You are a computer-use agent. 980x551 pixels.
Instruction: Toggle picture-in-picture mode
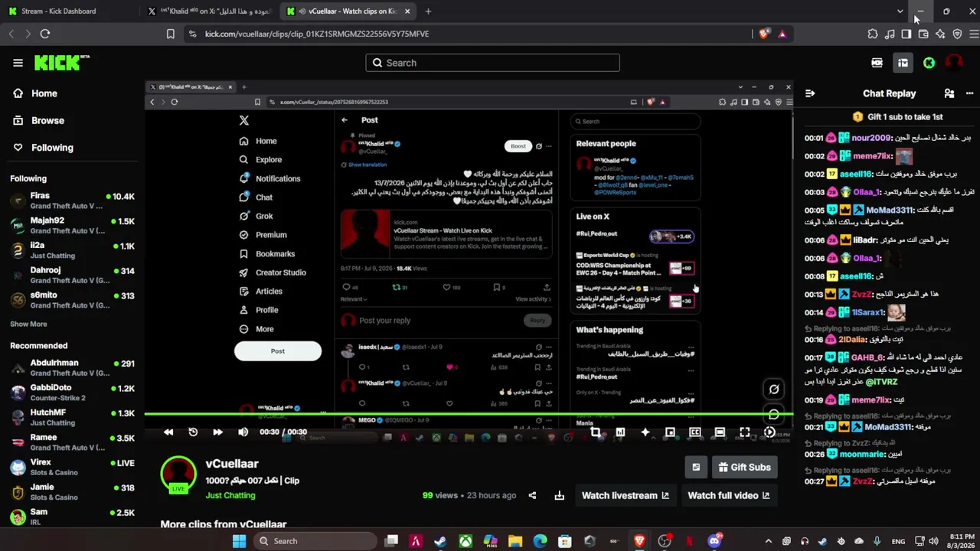tap(670, 432)
